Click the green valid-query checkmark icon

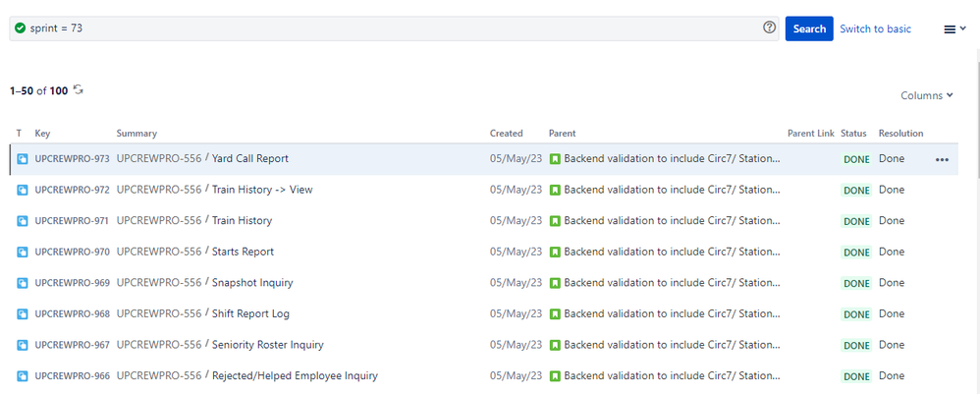(x=20, y=28)
